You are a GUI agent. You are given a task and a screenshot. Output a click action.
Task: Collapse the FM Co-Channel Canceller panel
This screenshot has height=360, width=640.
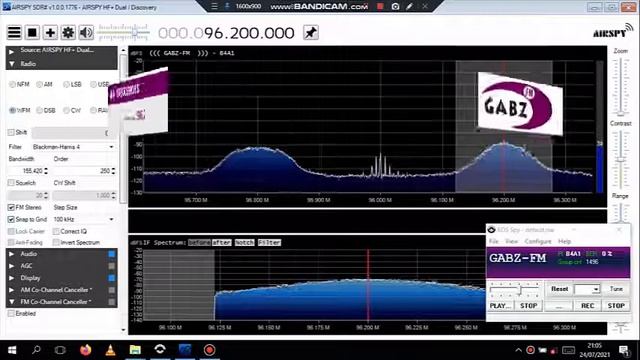pos(11,302)
